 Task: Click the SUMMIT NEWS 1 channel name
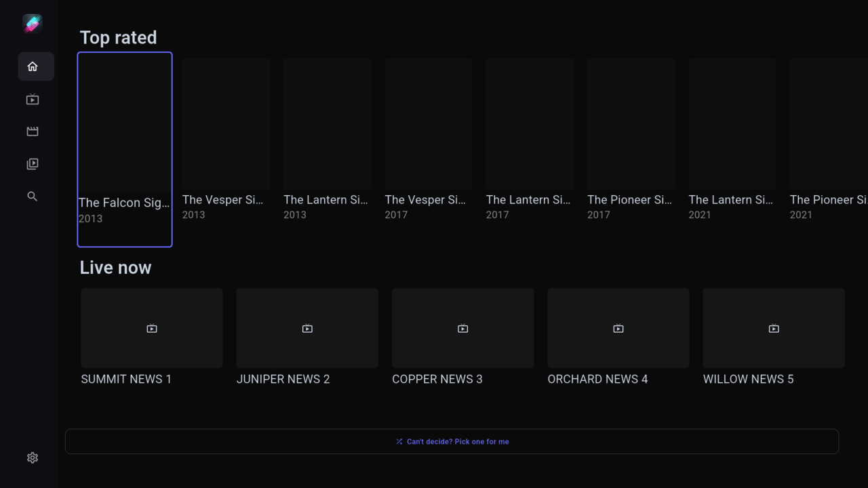tap(126, 379)
